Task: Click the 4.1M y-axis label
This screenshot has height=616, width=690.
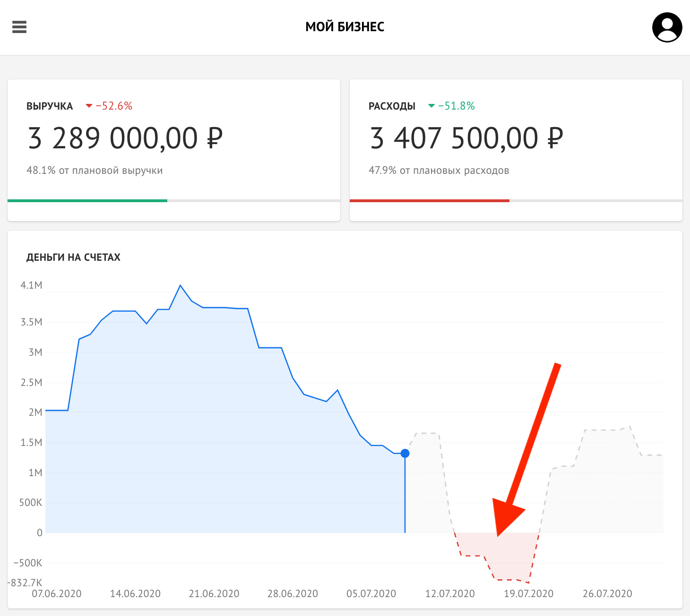Action: [x=31, y=285]
